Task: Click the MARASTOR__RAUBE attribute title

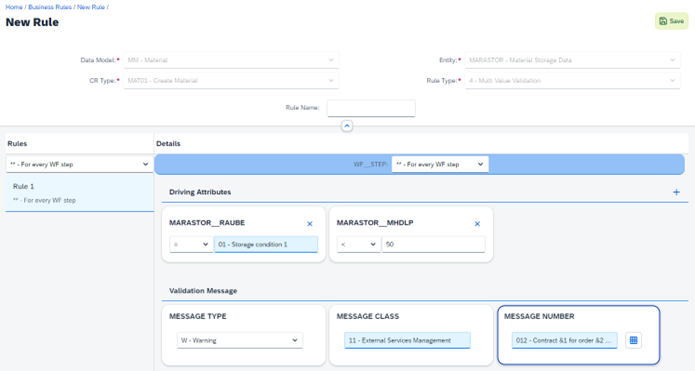Action: pos(207,223)
